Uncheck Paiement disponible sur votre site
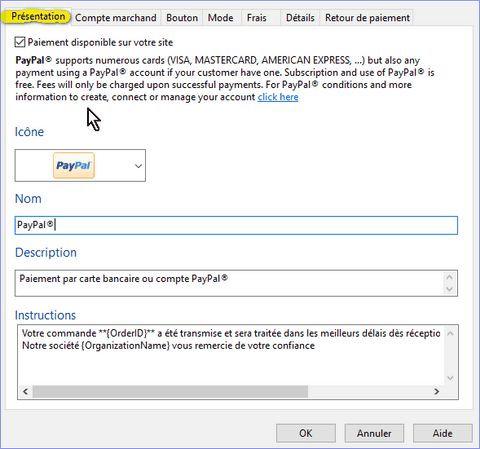Screen dimensions: 480x449 [20, 42]
